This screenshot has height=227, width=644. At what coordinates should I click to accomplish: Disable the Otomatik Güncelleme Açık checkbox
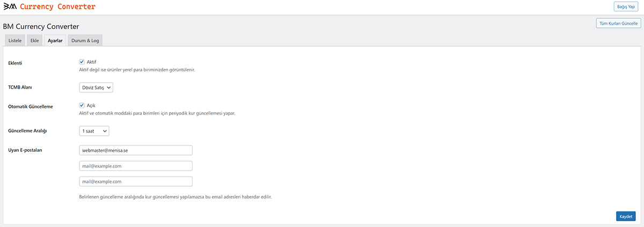[82, 105]
